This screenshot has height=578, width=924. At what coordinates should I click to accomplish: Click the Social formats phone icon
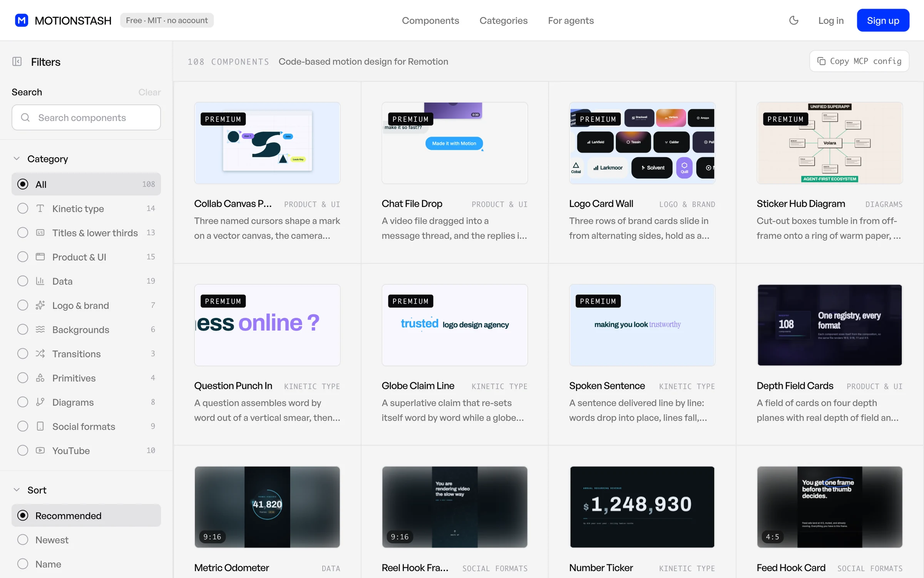pyautogui.click(x=40, y=427)
